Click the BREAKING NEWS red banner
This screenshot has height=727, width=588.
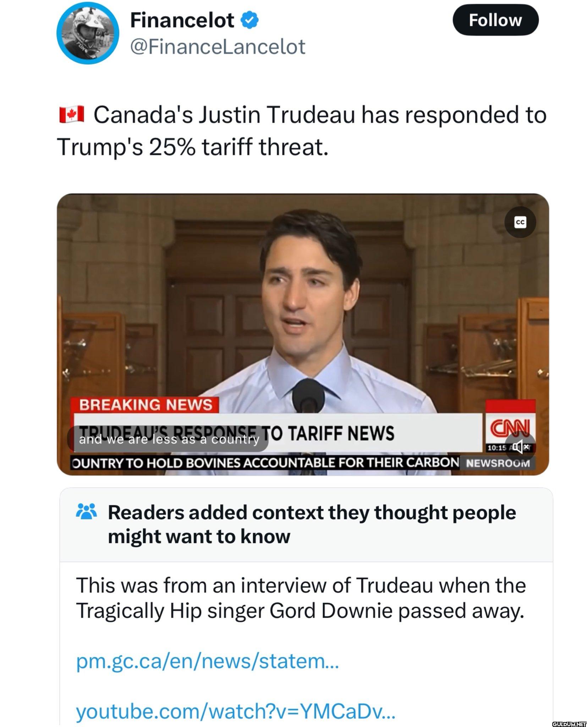[x=145, y=405]
